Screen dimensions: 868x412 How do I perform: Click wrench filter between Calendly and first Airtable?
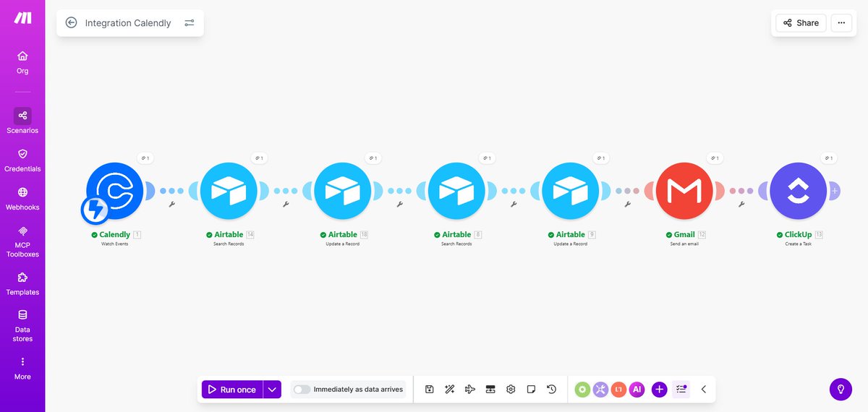click(x=172, y=205)
